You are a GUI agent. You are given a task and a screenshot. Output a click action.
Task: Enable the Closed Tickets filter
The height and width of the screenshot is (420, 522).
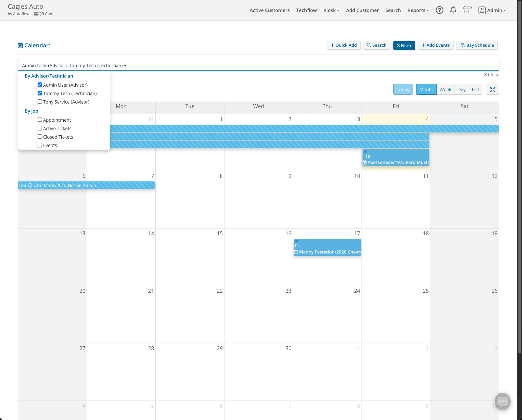pyautogui.click(x=40, y=137)
